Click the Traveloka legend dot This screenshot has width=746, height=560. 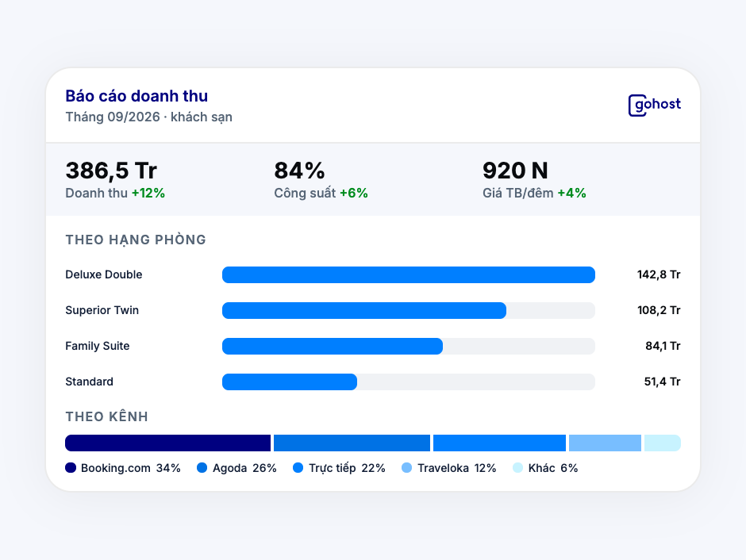pos(407,468)
